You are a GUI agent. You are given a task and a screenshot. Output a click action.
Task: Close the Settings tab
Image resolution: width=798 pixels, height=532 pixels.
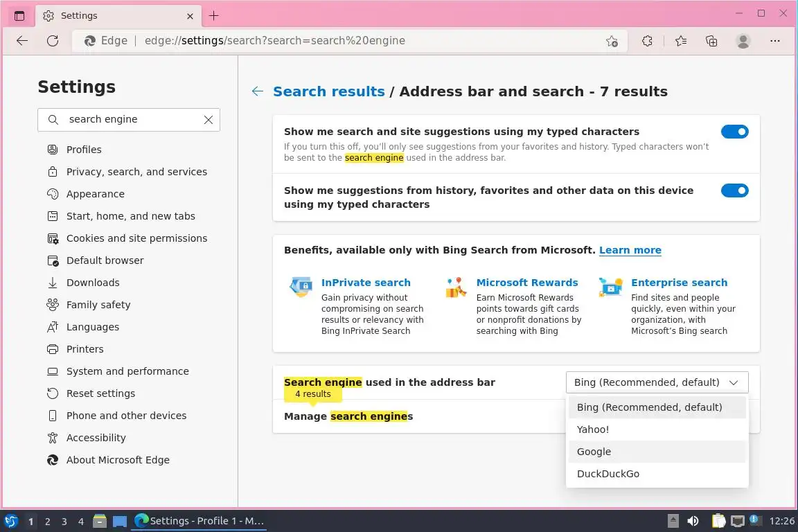190,17
